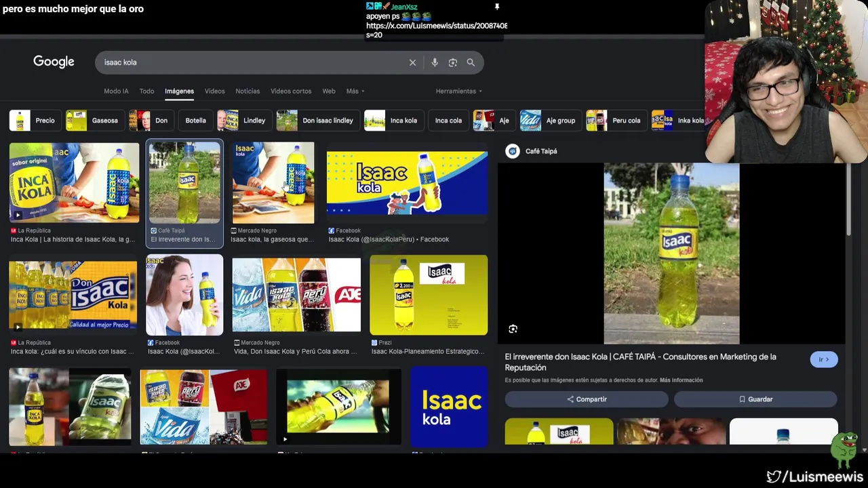Open Google Lens camera search icon
Image resolution: width=868 pixels, height=488 pixels.
coord(453,62)
